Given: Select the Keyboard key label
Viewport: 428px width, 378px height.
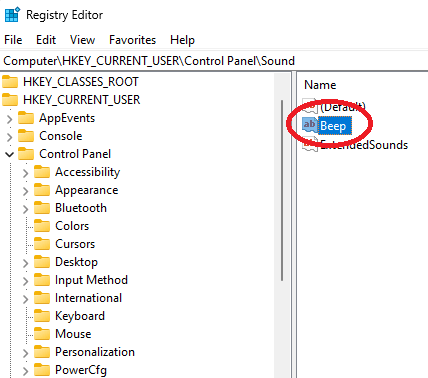Looking at the screenshot, I should click(x=80, y=316).
